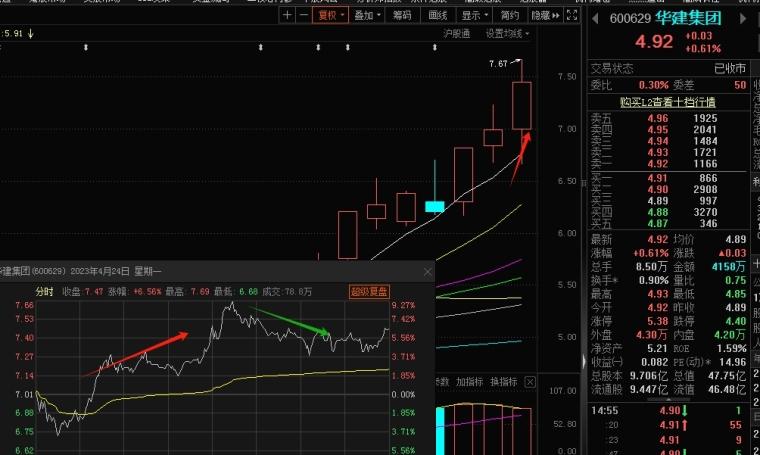
Task: Select the 分时 tab in popup
Action: (x=44, y=292)
